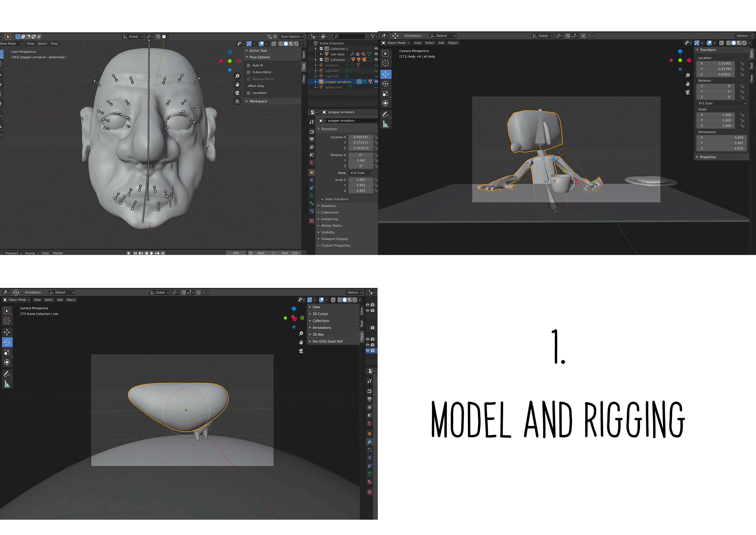The height and width of the screenshot is (535, 756).
Task: Select Move tool in cow screenshot toolbar
Action: point(7,332)
